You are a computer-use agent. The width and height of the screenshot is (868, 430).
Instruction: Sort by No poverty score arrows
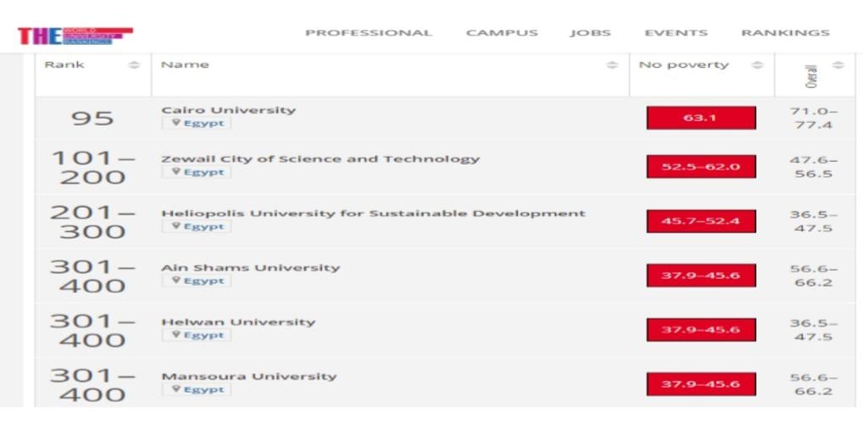click(757, 65)
